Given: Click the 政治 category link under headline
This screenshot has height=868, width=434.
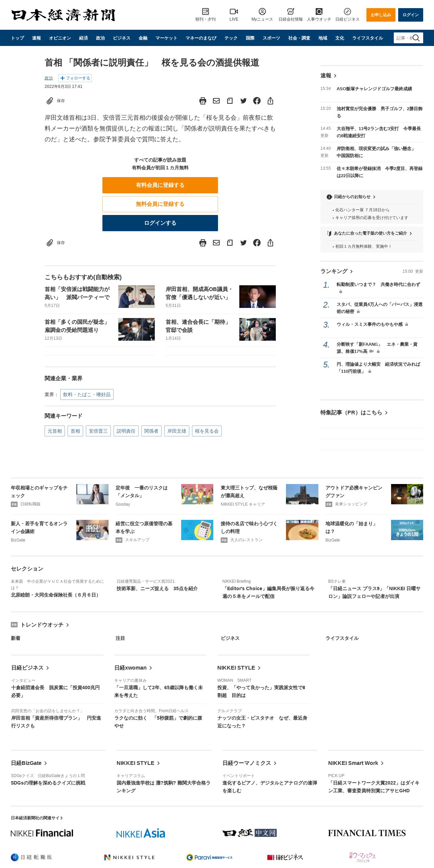Looking at the screenshot, I should (x=49, y=78).
